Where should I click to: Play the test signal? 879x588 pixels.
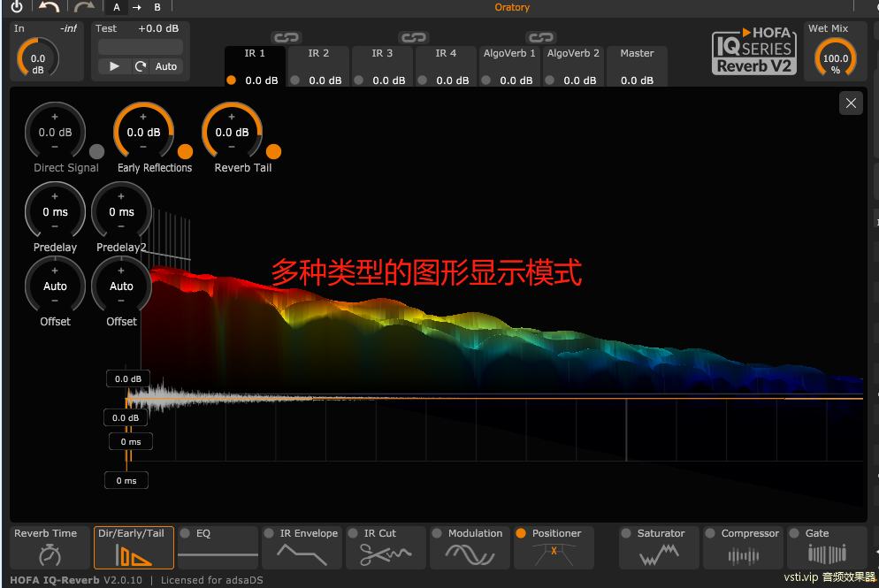point(114,66)
